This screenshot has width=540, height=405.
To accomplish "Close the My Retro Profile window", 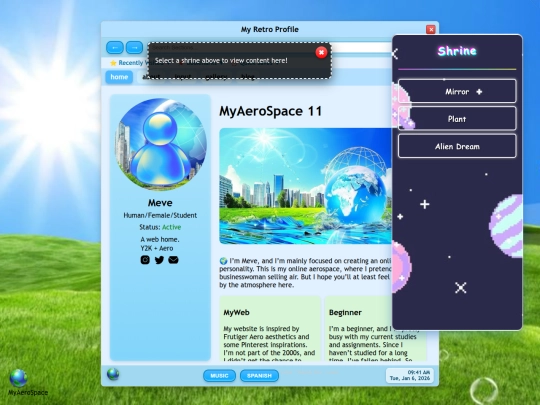I will click(430, 30).
